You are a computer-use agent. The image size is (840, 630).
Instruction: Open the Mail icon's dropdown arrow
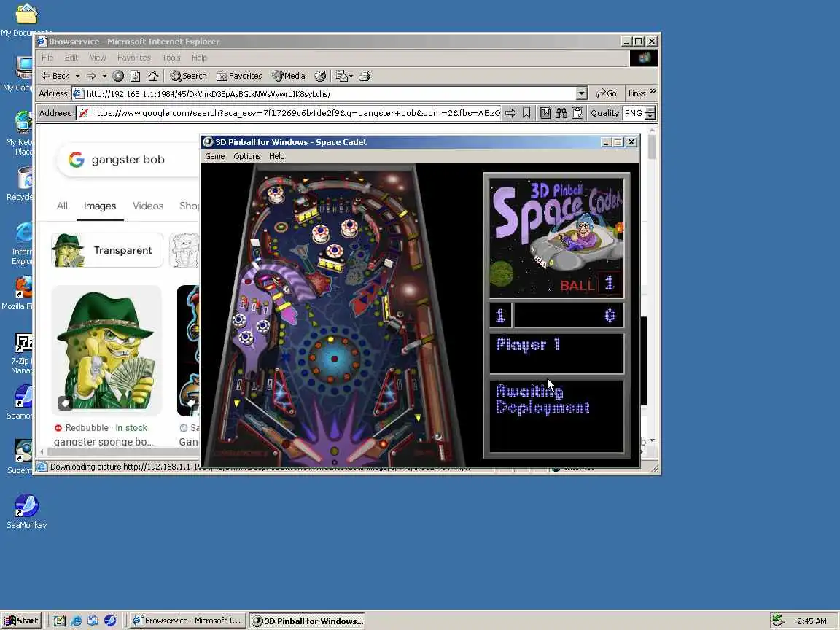coord(351,76)
